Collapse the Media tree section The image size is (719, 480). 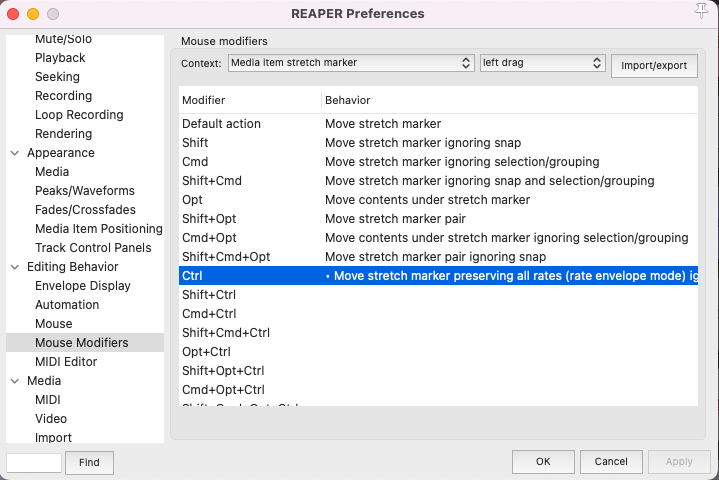pos(15,381)
